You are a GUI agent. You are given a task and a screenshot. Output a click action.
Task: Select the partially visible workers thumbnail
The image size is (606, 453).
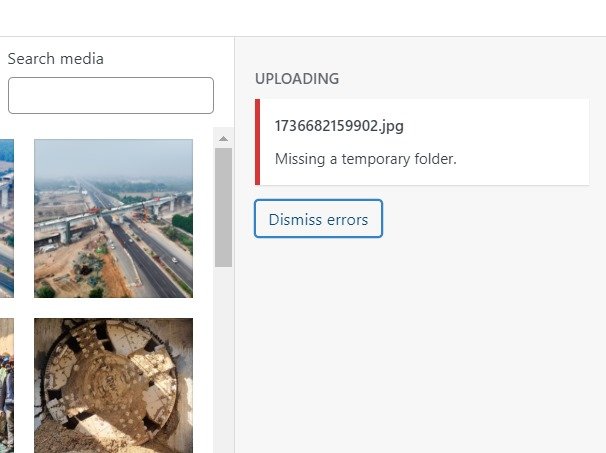pyautogui.click(x=7, y=385)
